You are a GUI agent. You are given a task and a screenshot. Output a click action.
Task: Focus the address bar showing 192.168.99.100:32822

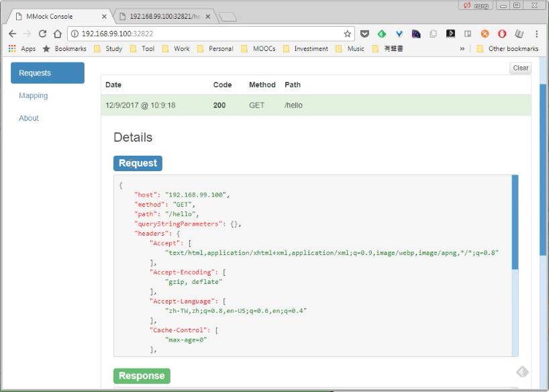[x=210, y=34]
